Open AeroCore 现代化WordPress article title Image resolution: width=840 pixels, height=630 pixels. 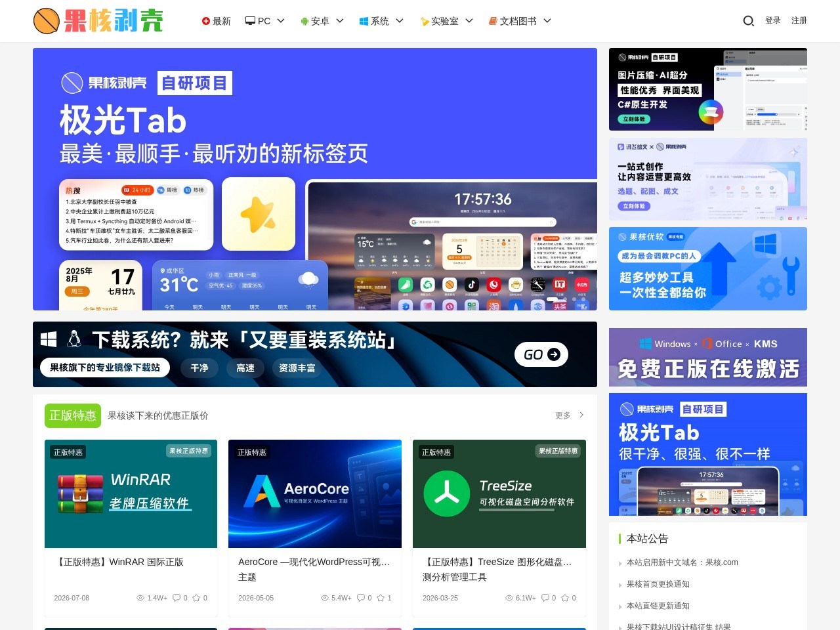pos(314,569)
